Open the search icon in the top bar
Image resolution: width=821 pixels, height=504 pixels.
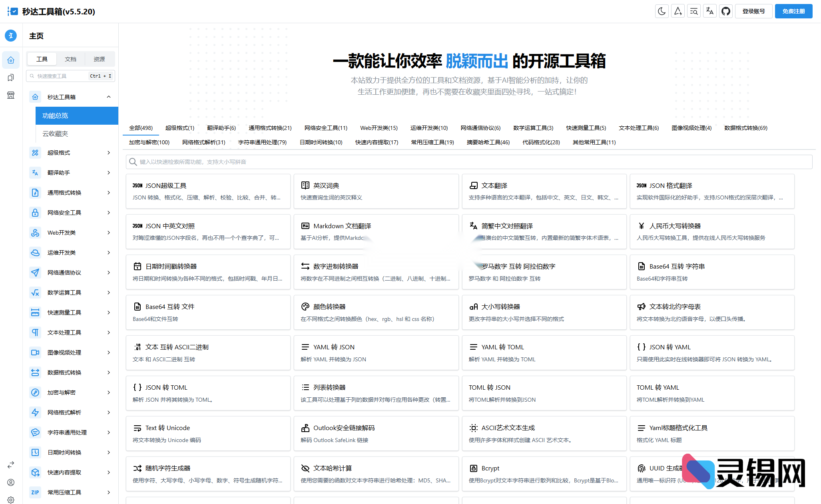(x=693, y=11)
